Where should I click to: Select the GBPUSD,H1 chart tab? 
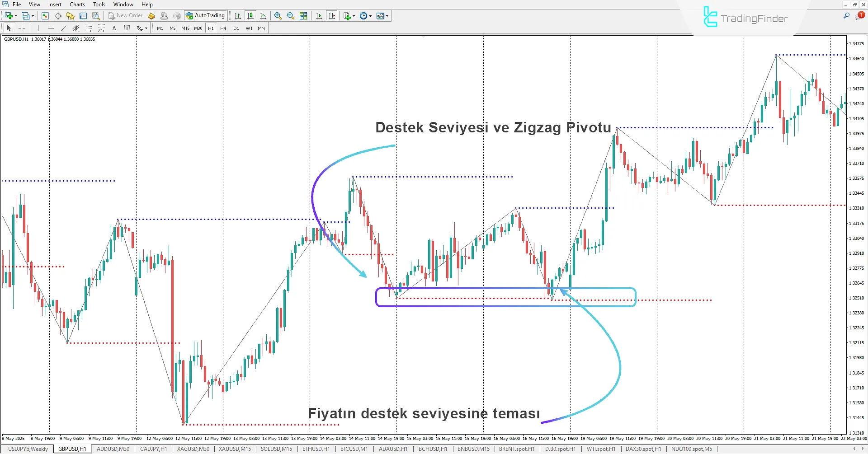(x=71, y=449)
